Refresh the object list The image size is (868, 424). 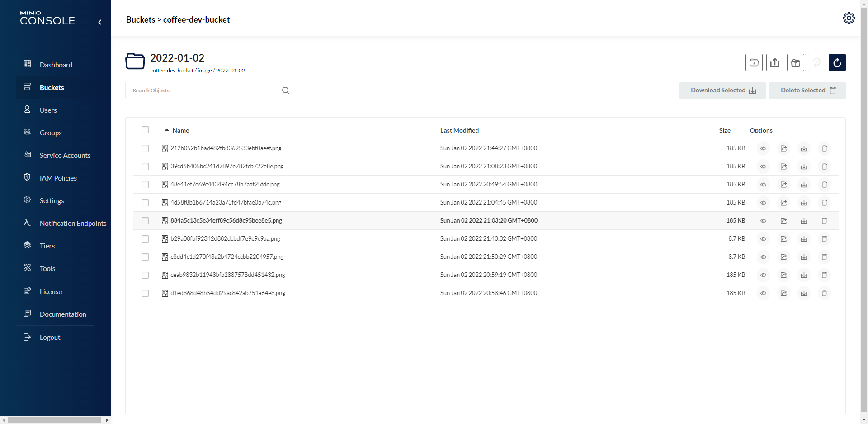coord(837,62)
